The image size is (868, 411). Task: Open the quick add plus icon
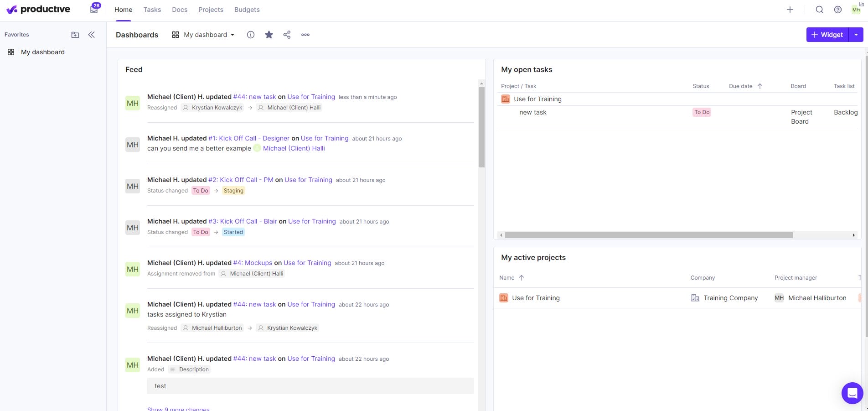[x=790, y=10]
